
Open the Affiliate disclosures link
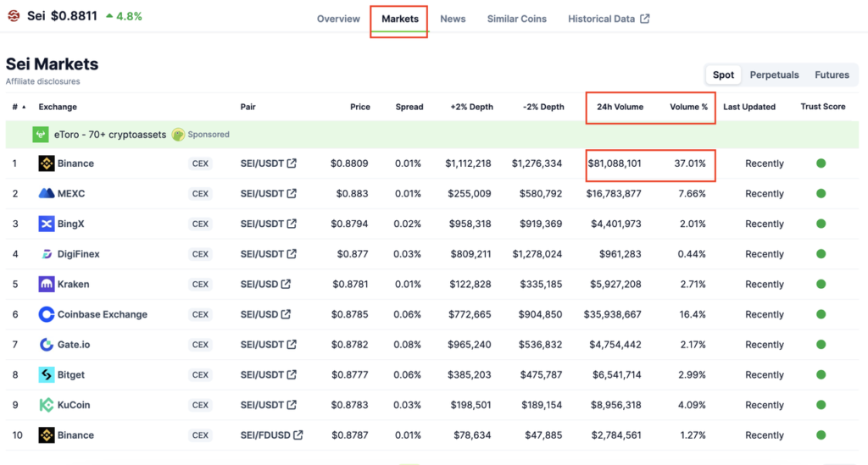pos(42,81)
